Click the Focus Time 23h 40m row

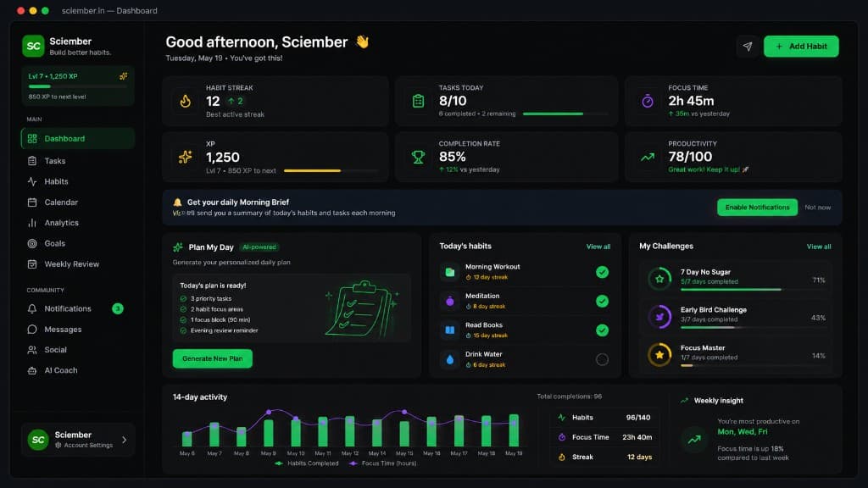coord(606,437)
